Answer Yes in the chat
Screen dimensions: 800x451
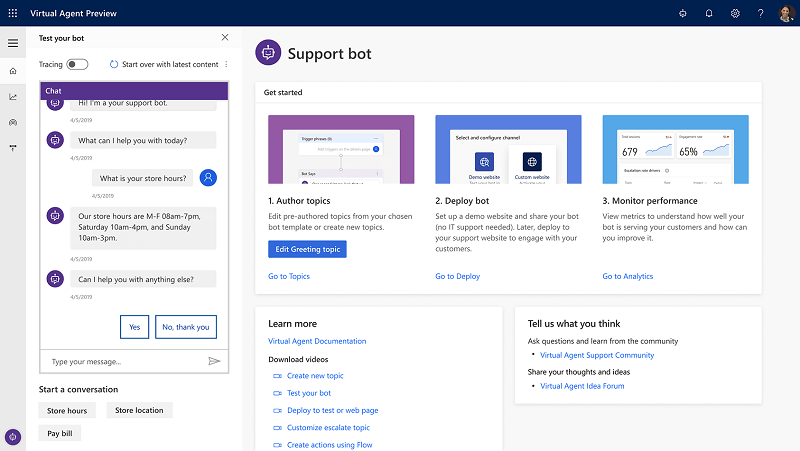click(x=134, y=327)
